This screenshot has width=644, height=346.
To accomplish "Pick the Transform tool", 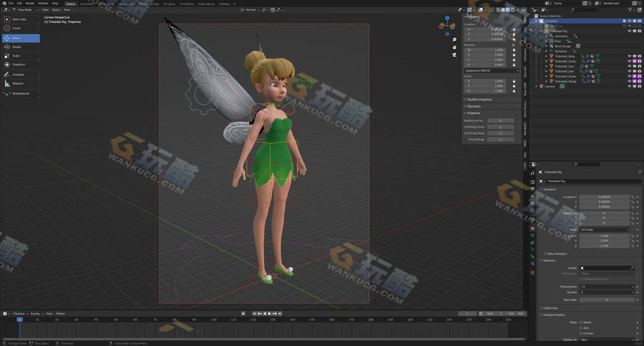I will tap(21, 65).
